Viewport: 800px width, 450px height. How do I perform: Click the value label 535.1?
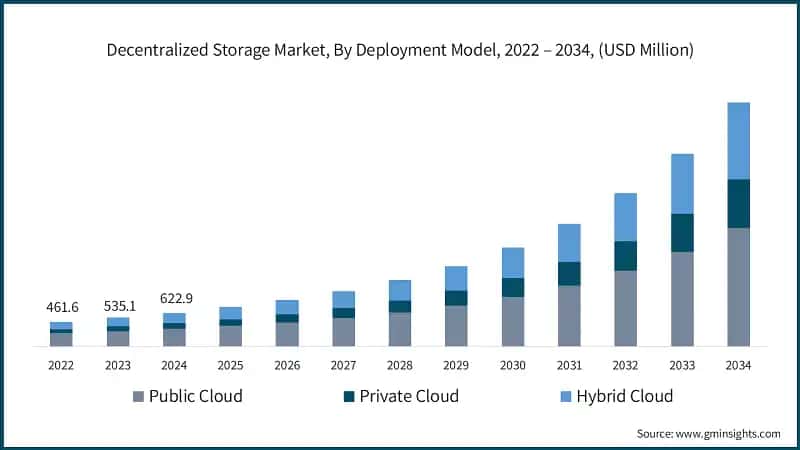(x=120, y=306)
